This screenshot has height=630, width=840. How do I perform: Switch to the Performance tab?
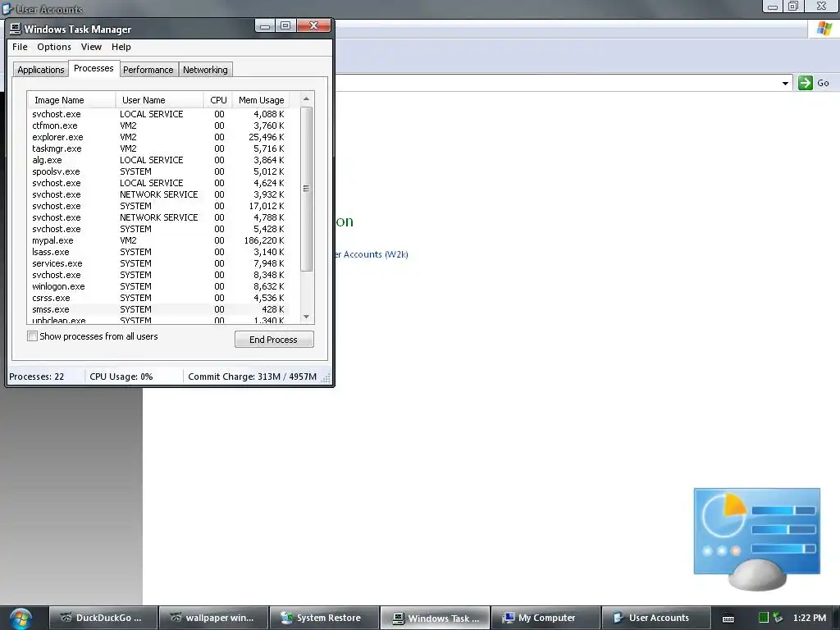point(148,70)
